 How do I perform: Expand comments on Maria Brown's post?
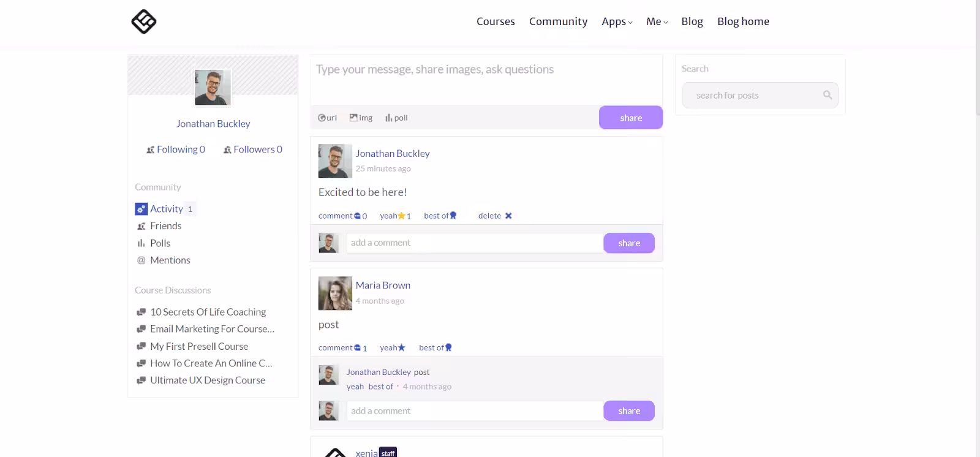[x=342, y=347]
